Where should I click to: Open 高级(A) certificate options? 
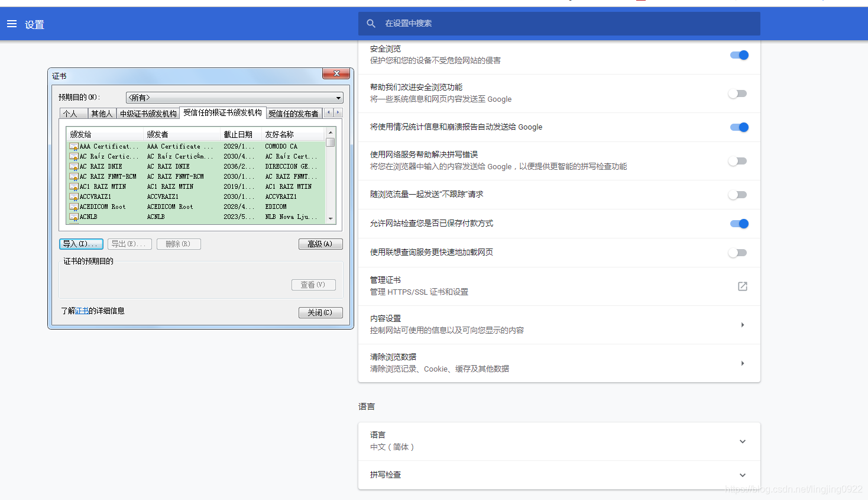point(320,244)
